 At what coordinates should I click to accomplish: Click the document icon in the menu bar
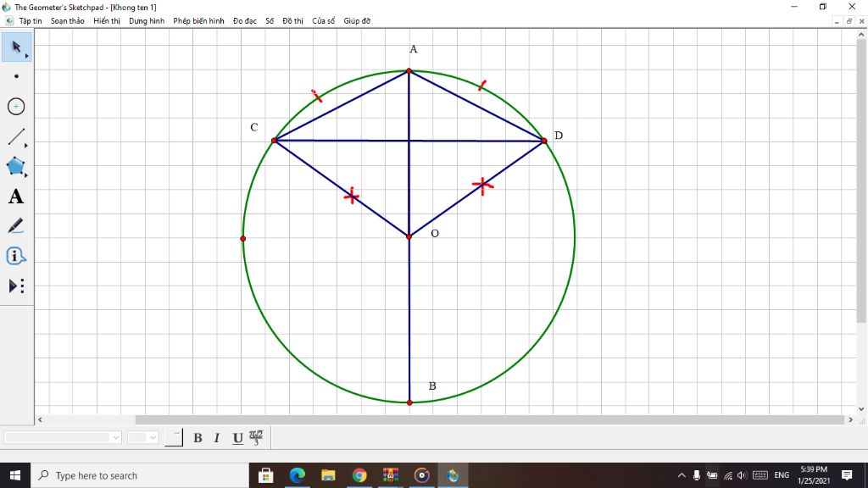[x=8, y=21]
